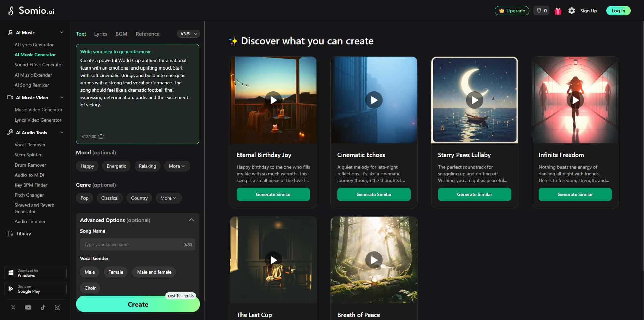Open the X social link icon
644x320 pixels.
(13, 307)
